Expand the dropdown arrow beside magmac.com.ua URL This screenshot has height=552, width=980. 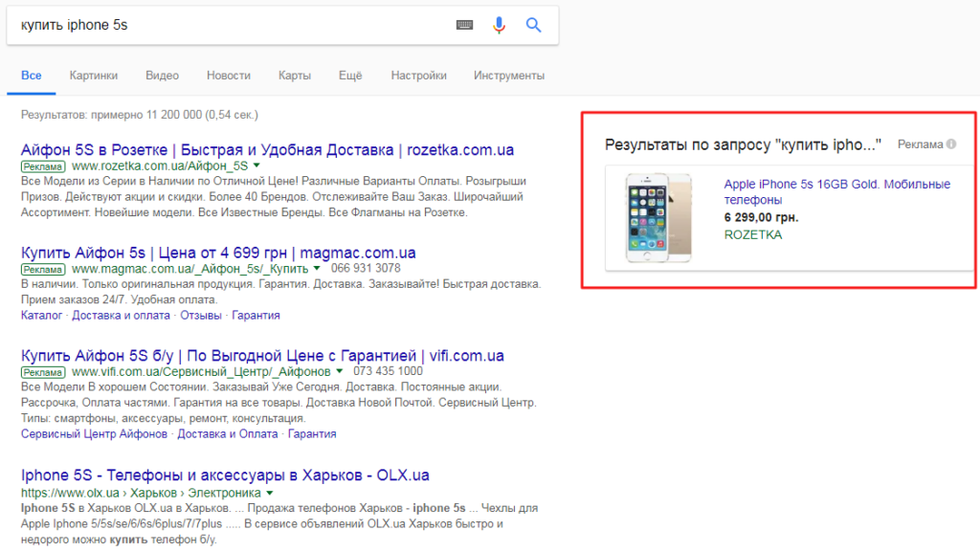(317, 269)
